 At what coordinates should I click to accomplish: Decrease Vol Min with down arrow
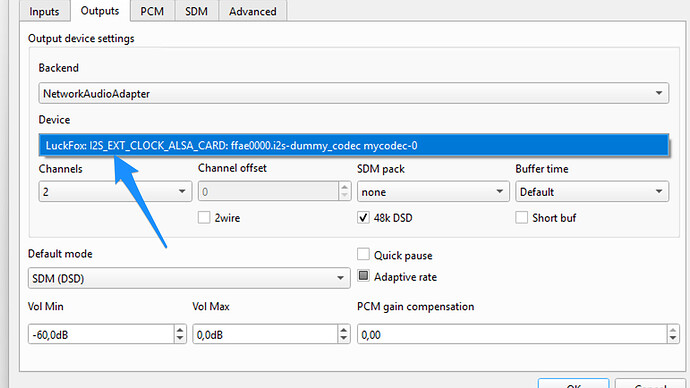point(180,339)
